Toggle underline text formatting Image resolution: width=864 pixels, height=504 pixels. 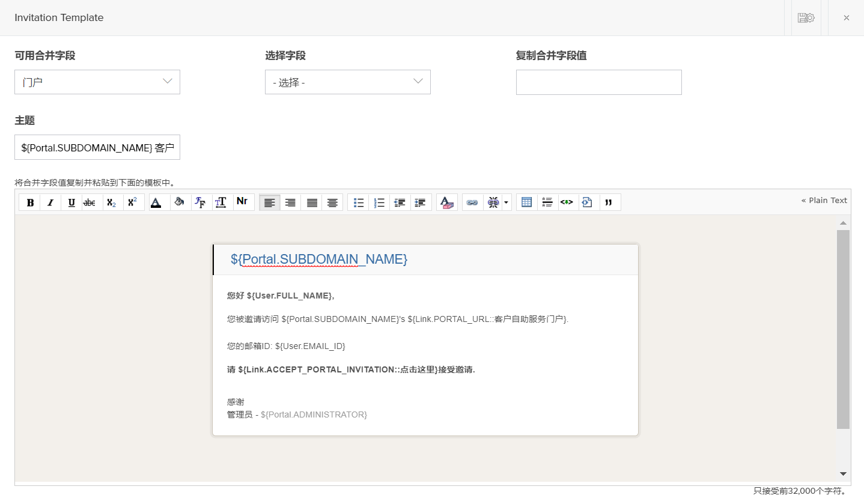71,202
